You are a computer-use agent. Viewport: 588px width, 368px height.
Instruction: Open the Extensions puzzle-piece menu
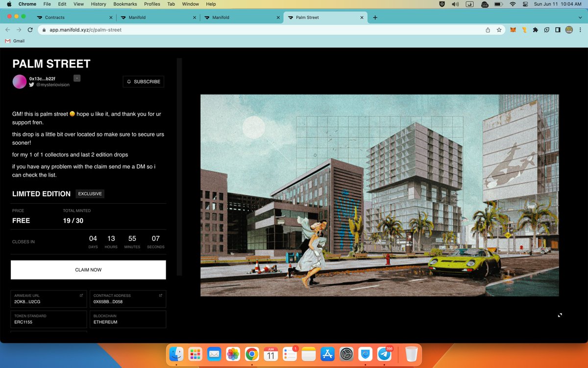coord(536,30)
